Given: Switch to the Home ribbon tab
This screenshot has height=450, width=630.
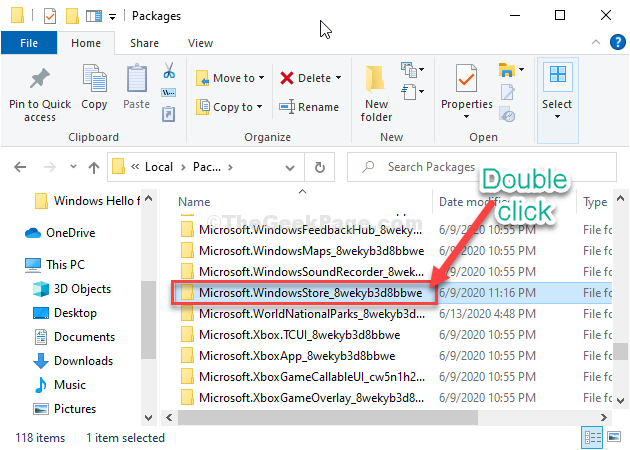Looking at the screenshot, I should [x=86, y=43].
